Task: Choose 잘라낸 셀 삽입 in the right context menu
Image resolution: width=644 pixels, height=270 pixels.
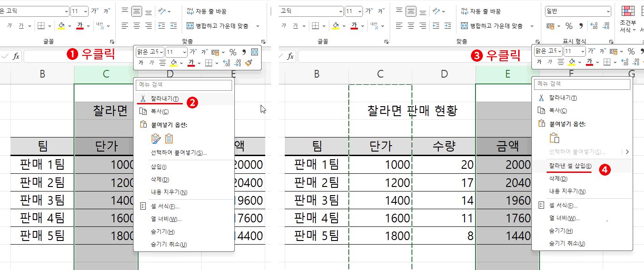Action: [582, 166]
